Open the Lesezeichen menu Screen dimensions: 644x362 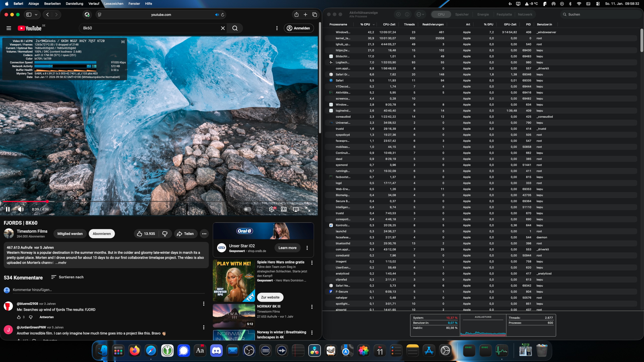click(114, 4)
